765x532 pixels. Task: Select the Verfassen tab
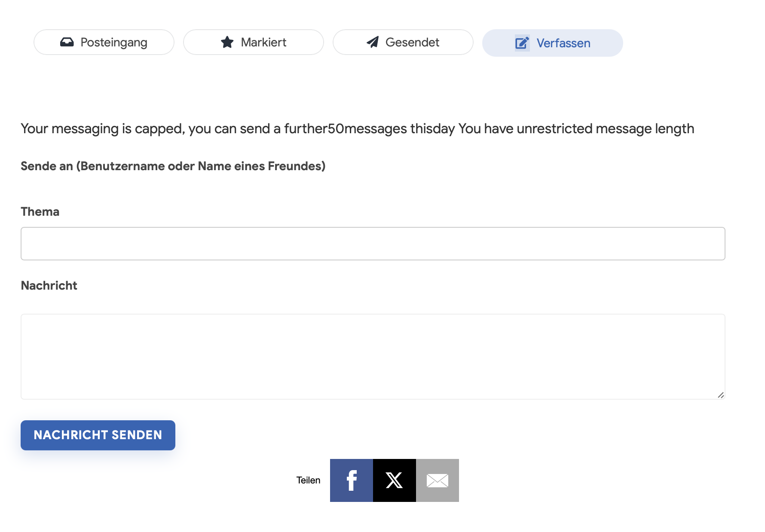(553, 43)
